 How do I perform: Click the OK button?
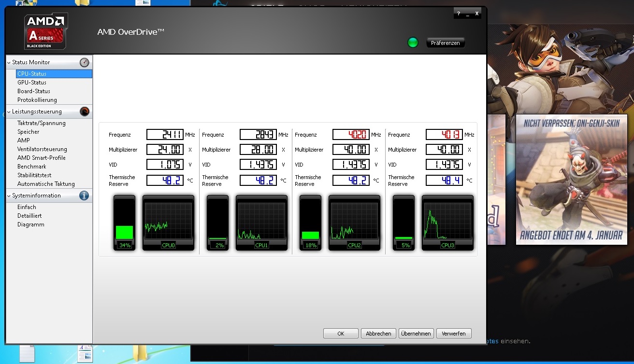pyautogui.click(x=341, y=334)
